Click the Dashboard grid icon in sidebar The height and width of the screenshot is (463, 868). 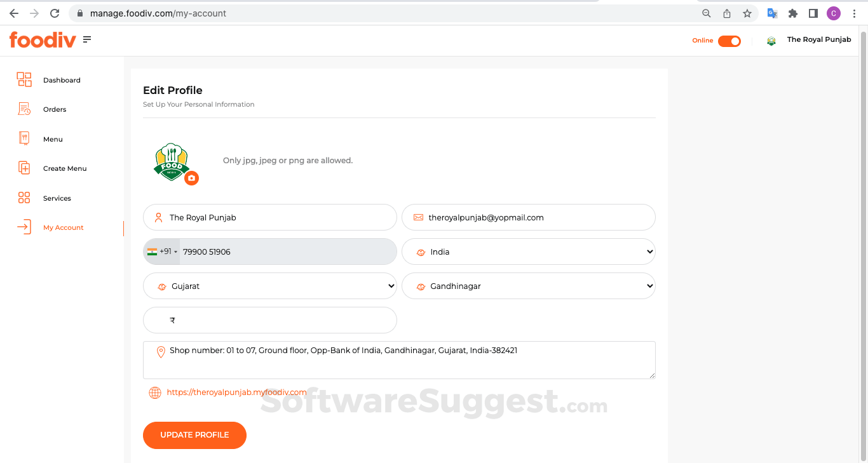[24, 79]
